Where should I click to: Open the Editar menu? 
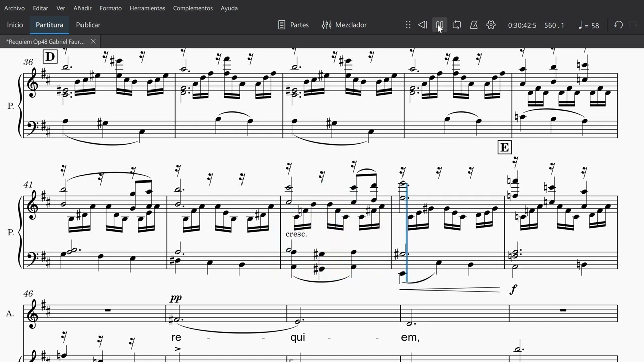click(41, 8)
